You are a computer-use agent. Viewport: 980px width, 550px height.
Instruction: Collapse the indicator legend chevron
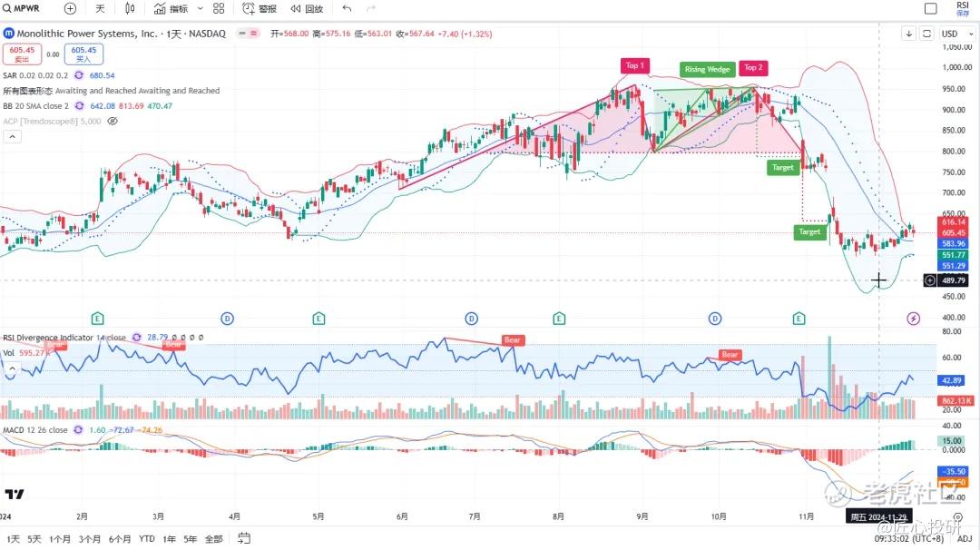pyautogui.click(x=12, y=136)
